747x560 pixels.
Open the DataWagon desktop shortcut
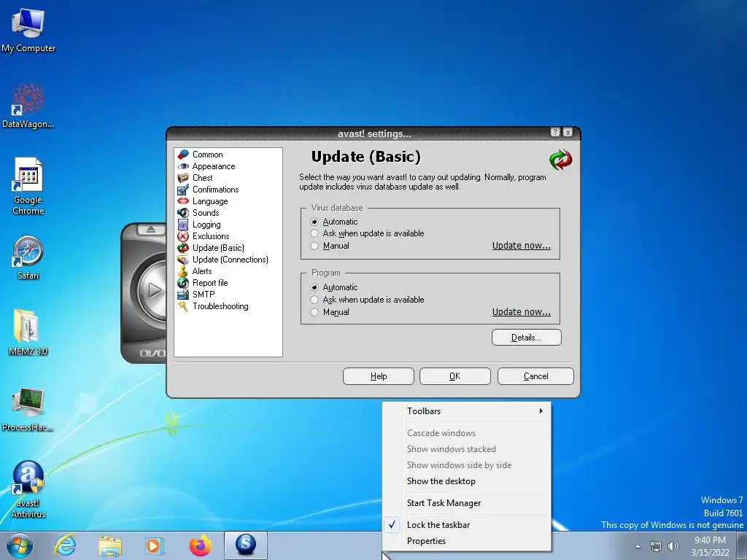click(x=28, y=106)
